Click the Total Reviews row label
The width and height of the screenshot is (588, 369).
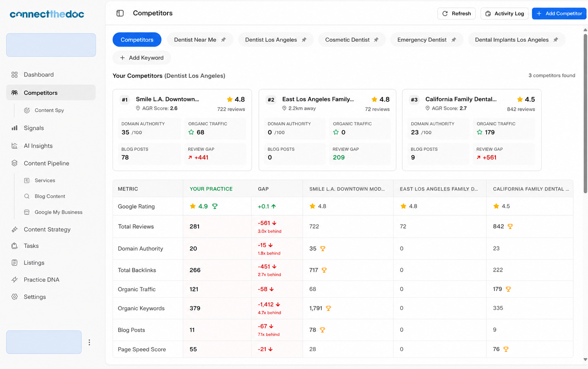[136, 226]
